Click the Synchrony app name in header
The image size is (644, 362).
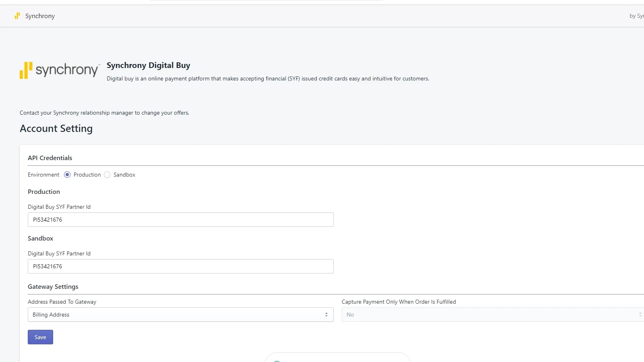point(40,16)
